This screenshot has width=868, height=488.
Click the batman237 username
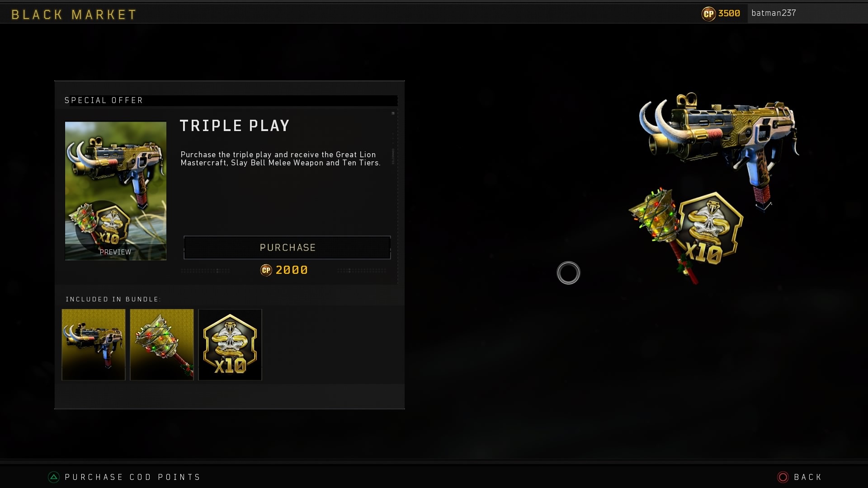click(774, 13)
